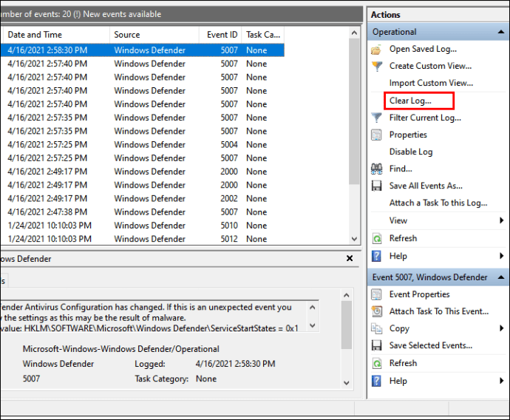Collapse the Operational actions section
The image size is (510, 420).
tap(501, 32)
